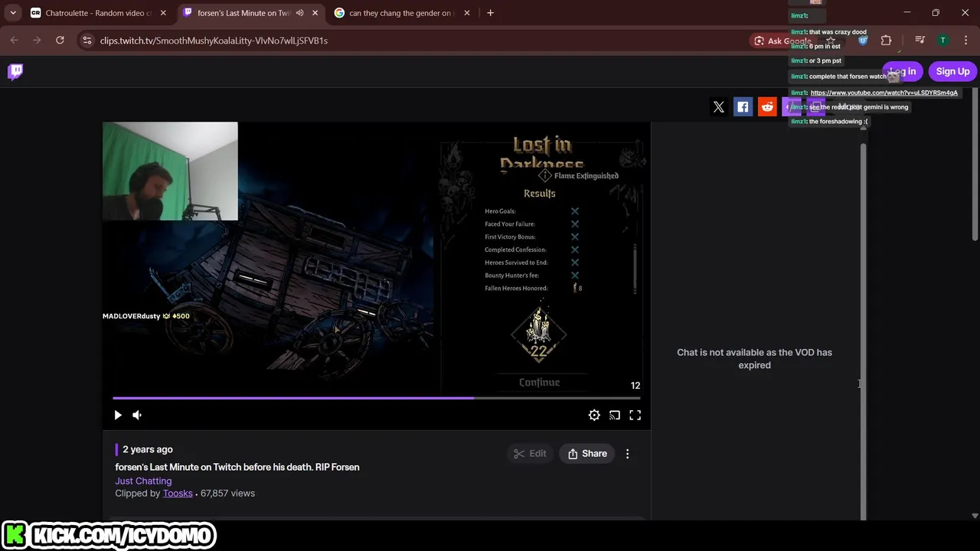Screen dimensions: 980x551
Task: Share clip on Facebook
Action: [x=743, y=107]
